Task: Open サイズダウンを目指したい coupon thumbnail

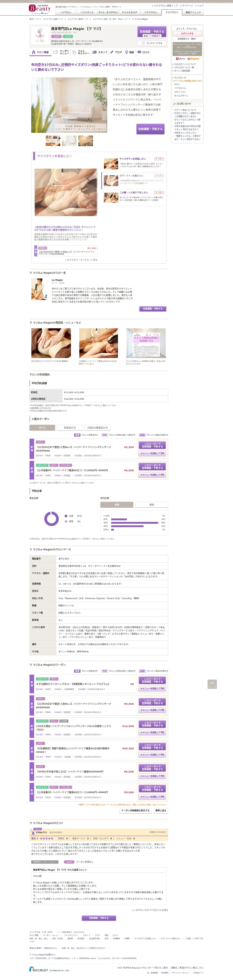Action: (111, 164)
